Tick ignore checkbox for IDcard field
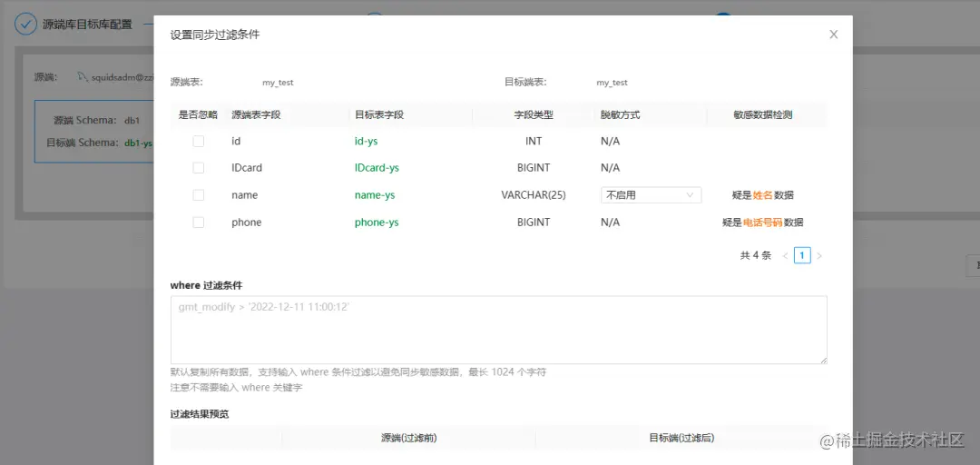Image resolution: width=980 pixels, height=465 pixels. pyautogui.click(x=198, y=168)
